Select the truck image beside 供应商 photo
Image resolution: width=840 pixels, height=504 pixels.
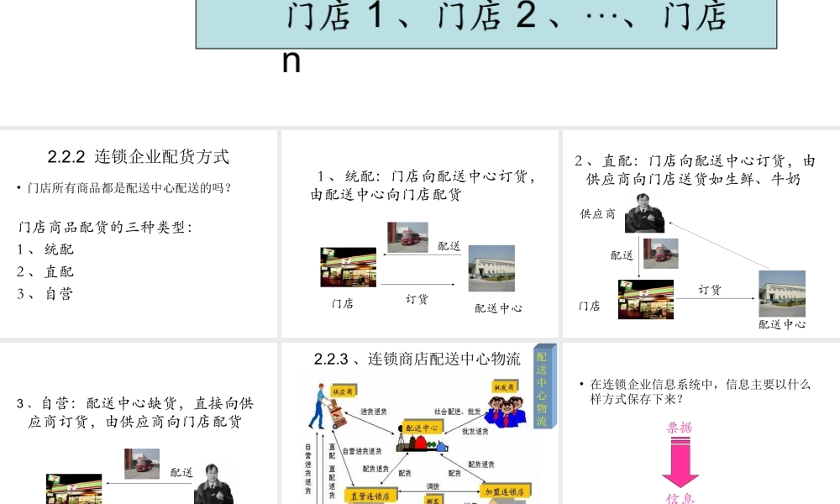tap(659, 254)
